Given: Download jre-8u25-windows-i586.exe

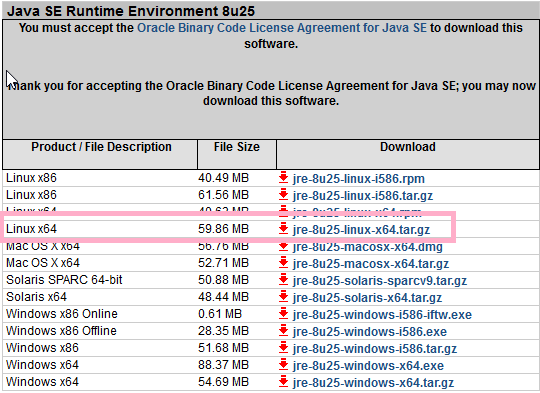Looking at the screenshot, I should [x=370, y=331].
